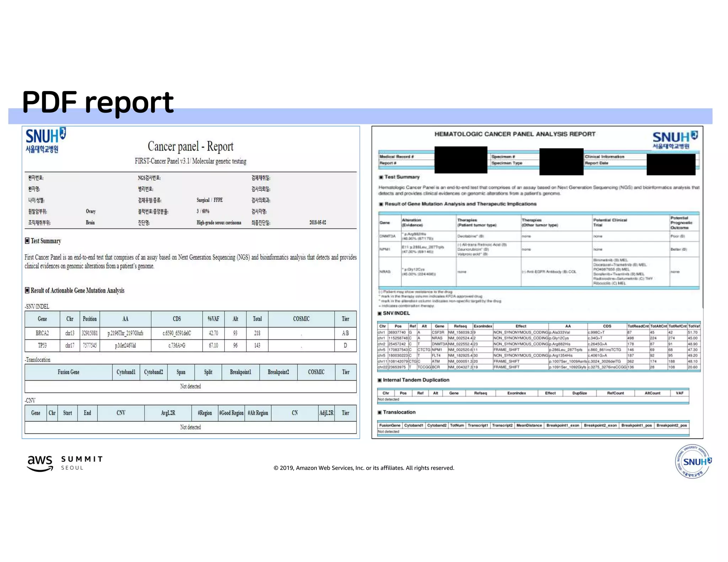Screen dimensions: 728x562
Task: Click the '67.10' VAF value
Action: (x=213, y=345)
